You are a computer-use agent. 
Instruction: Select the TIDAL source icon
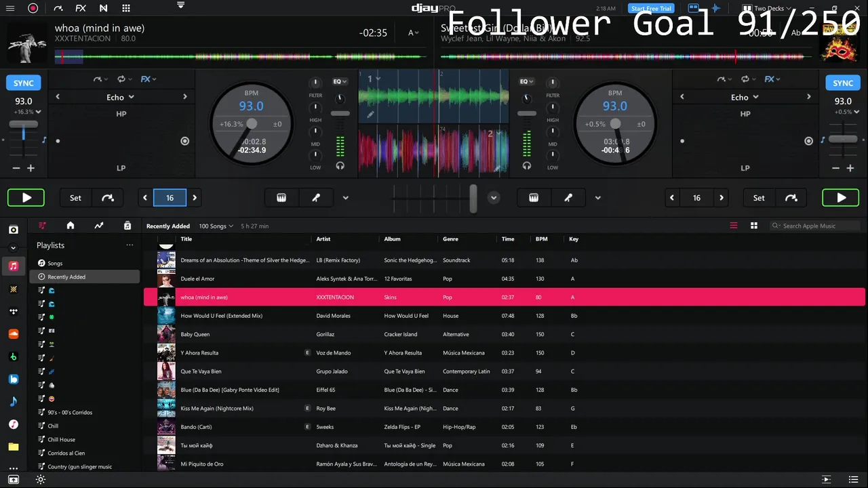tap(13, 311)
